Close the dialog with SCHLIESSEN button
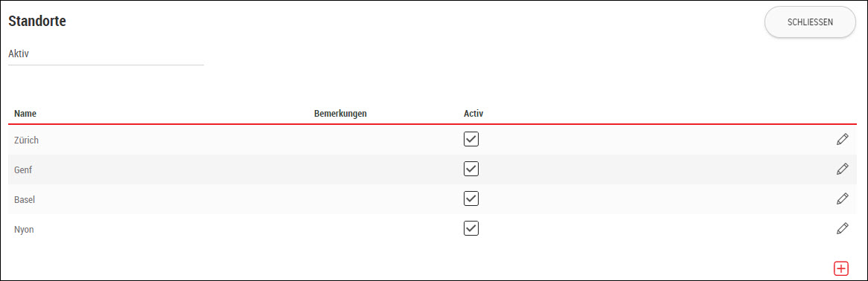The width and height of the screenshot is (868, 281). point(810,22)
